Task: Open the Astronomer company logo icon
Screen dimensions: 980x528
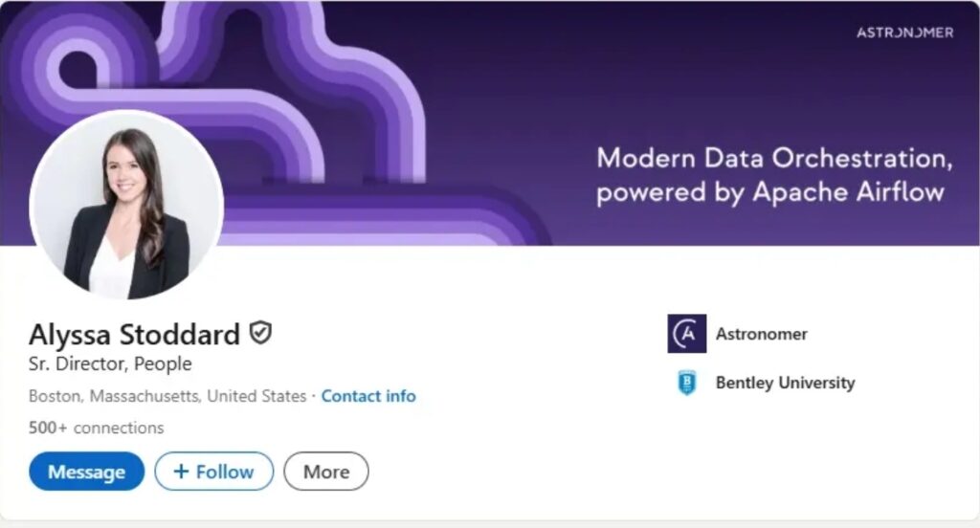Action: point(686,334)
